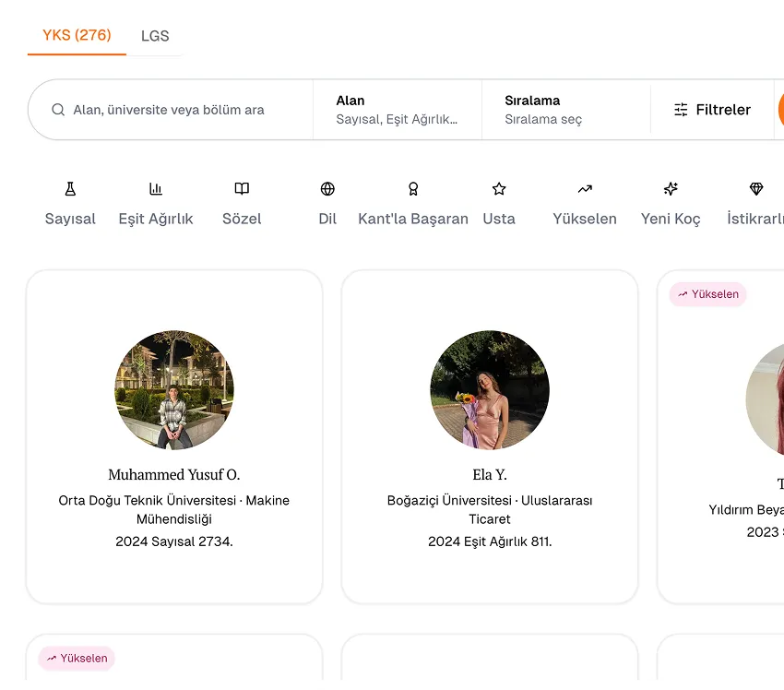
Task: Click the Ela Y. name link
Action: [x=490, y=475]
